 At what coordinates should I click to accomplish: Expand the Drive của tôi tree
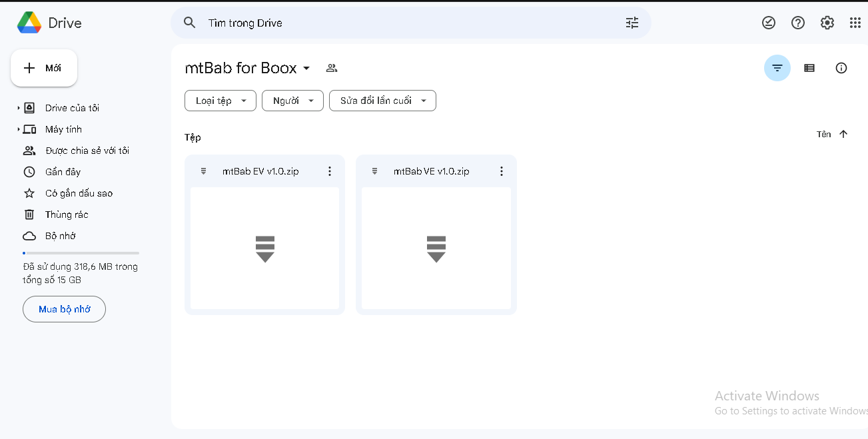(19, 108)
